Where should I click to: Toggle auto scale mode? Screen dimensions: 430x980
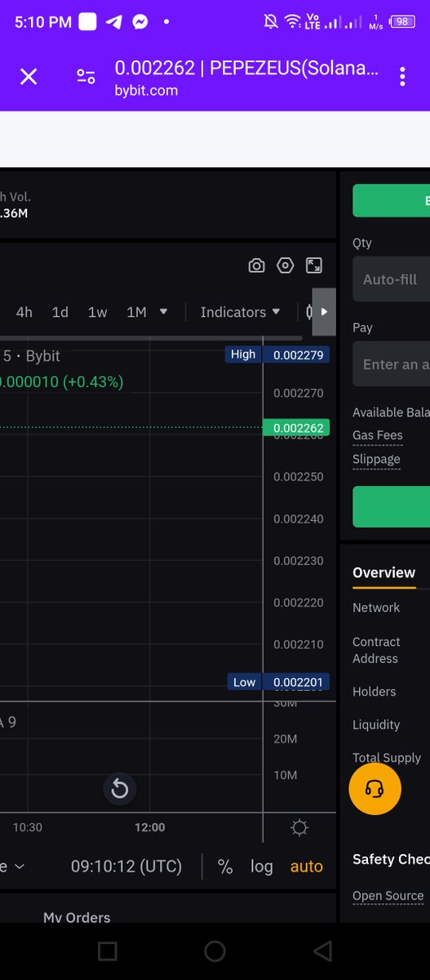pos(307,866)
